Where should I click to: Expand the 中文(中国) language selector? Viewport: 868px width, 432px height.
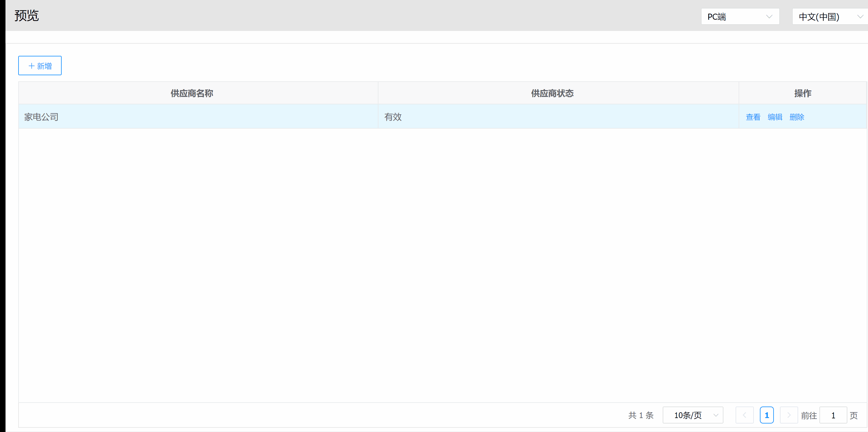[829, 16]
